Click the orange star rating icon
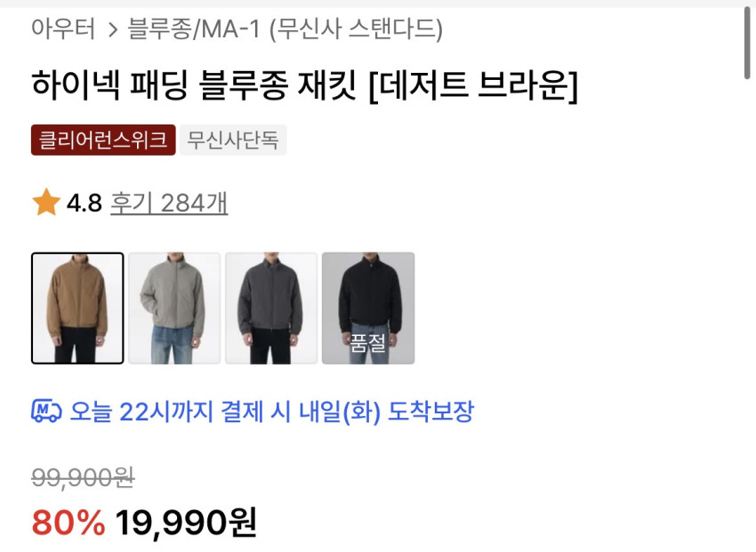This screenshot has width=756, height=552. point(46,203)
